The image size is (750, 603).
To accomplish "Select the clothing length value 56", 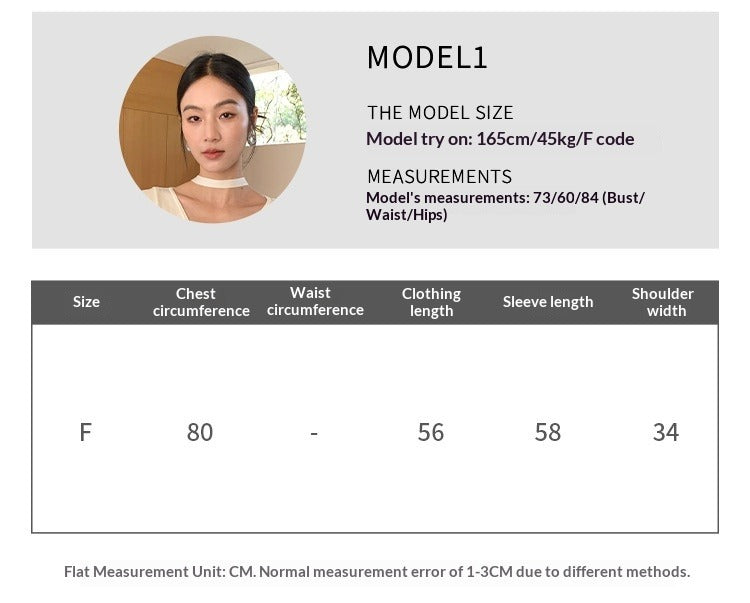I will point(431,432).
